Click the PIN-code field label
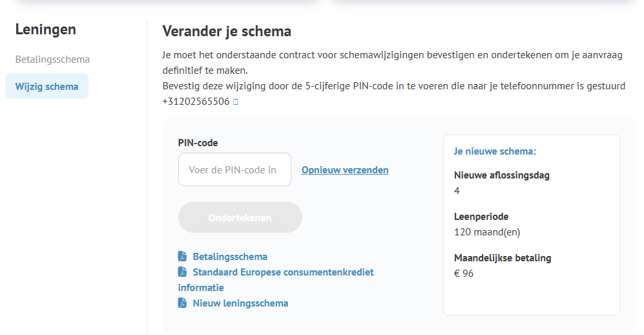Image resolution: width=644 pixels, height=335 pixels. click(x=198, y=143)
